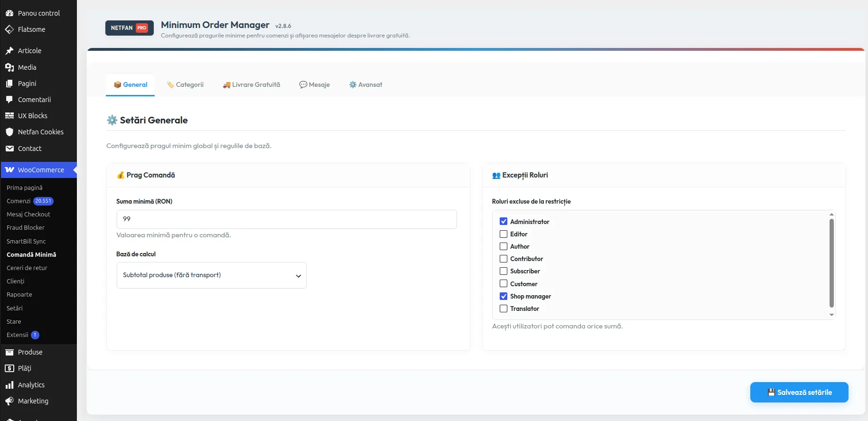Check the Customer role checkbox
Image resolution: width=868 pixels, height=421 pixels.
(x=504, y=284)
